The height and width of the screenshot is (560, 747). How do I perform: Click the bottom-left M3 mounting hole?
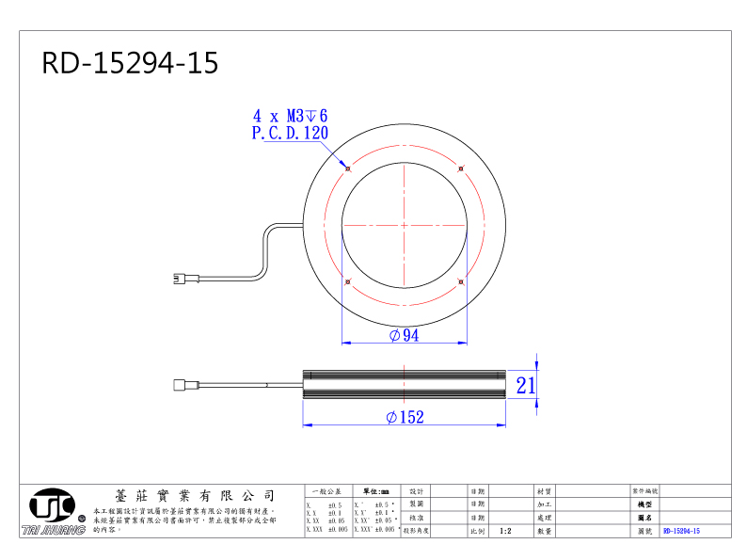pos(348,280)
